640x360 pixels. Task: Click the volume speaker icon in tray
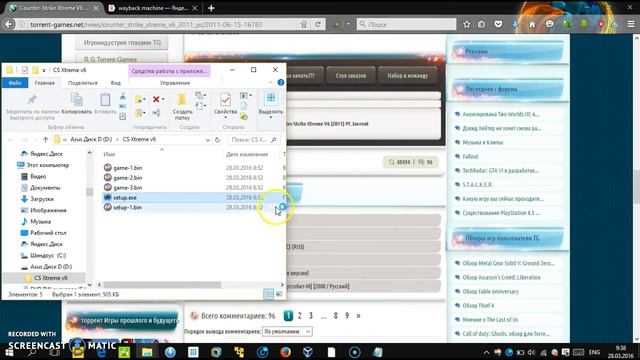pyautogui.click(x=531, y=352)
